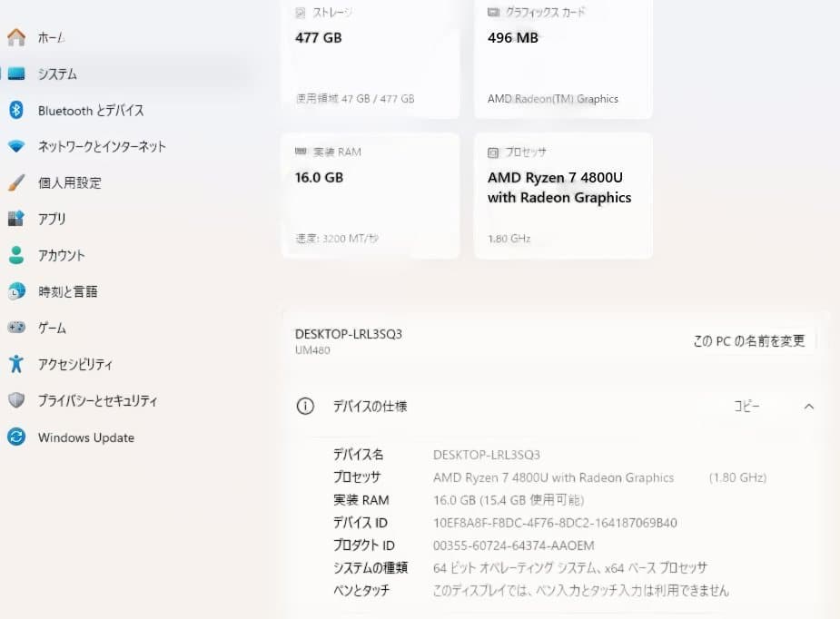
Task: Click the コピー button for device specs
Action: [747, 407]
